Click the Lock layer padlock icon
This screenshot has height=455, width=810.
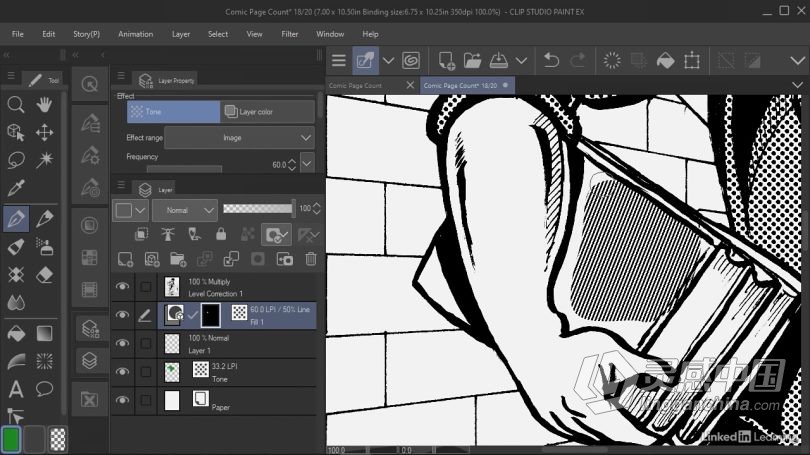point(221,234)
